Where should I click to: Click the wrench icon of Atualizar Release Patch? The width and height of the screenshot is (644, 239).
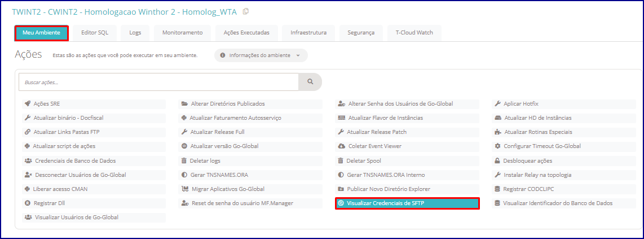pyautogui.click(x=341, y=132)
